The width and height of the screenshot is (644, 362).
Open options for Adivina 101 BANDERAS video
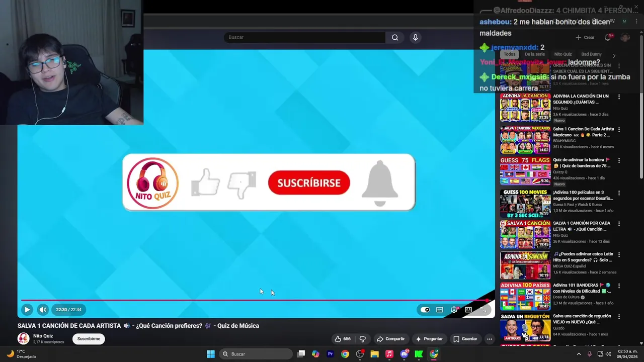(x=619, y=286)
